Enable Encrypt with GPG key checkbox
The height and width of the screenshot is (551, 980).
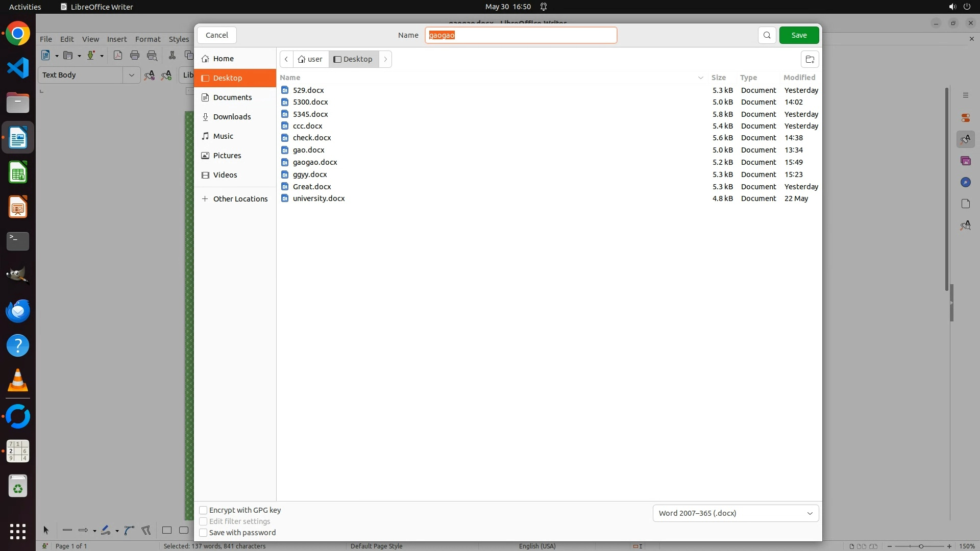click(x=203, y=510)
